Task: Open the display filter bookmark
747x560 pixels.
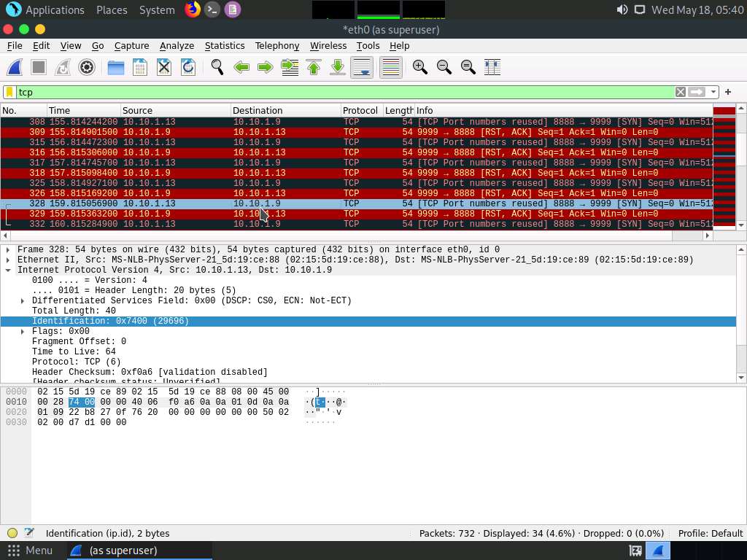Action: (9, 92)
